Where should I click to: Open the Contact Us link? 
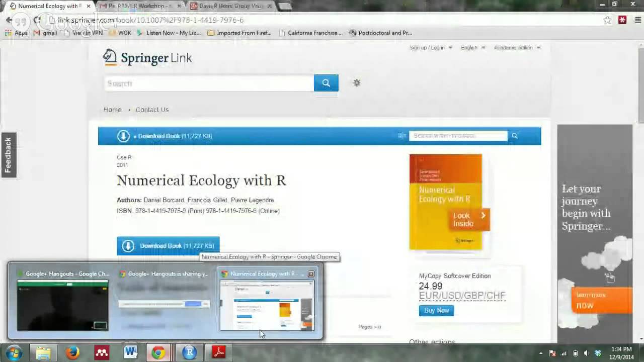click(152, 110)
